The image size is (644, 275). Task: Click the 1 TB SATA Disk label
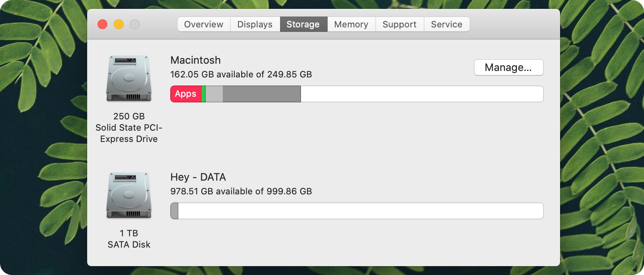[129, 239]
